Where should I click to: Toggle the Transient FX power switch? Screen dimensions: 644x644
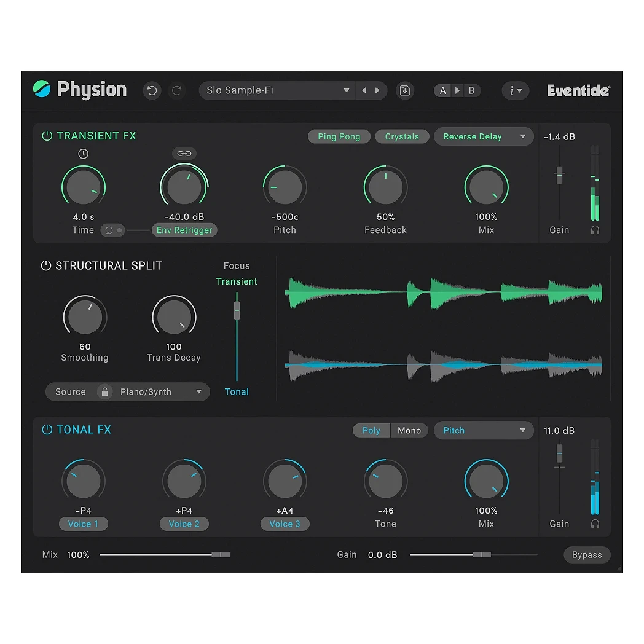[47, 136]
